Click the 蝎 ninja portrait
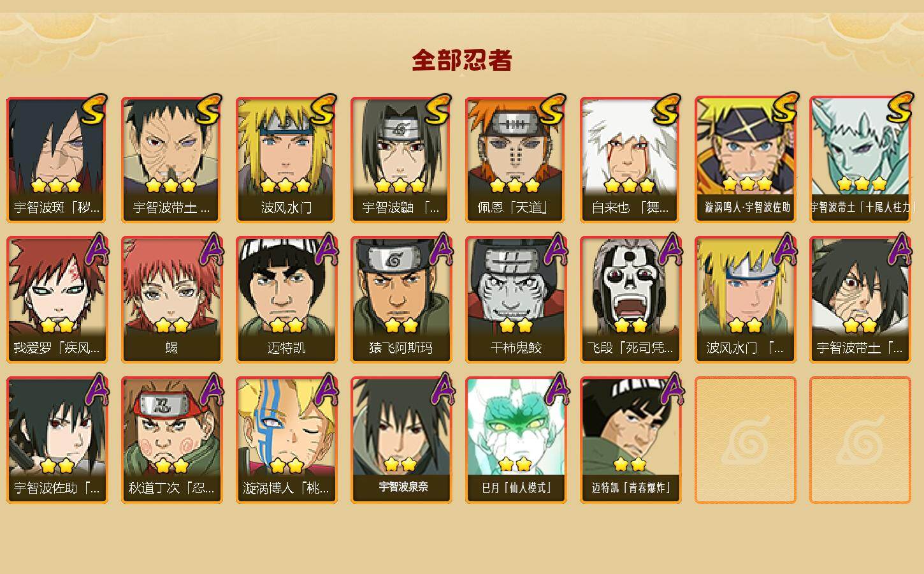Image resolution: width=924 pixels, height=574 pixels. point(171,300)
